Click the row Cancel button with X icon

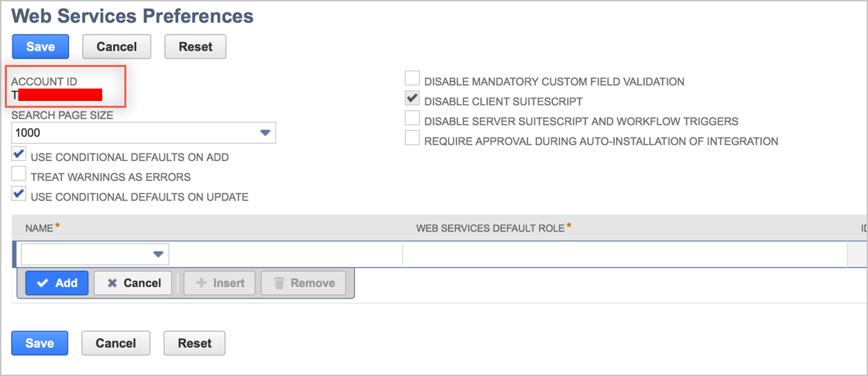coord(133,283)
